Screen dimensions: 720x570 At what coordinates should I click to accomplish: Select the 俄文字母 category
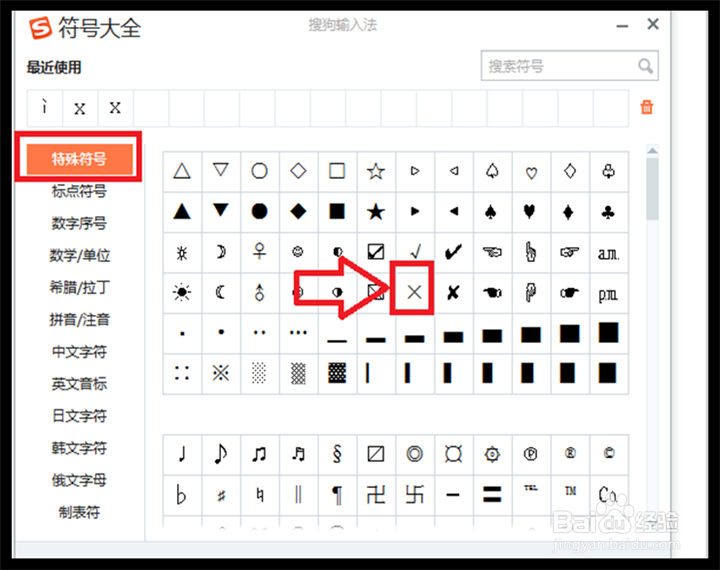pyautogui.click(x=79, y=480)
